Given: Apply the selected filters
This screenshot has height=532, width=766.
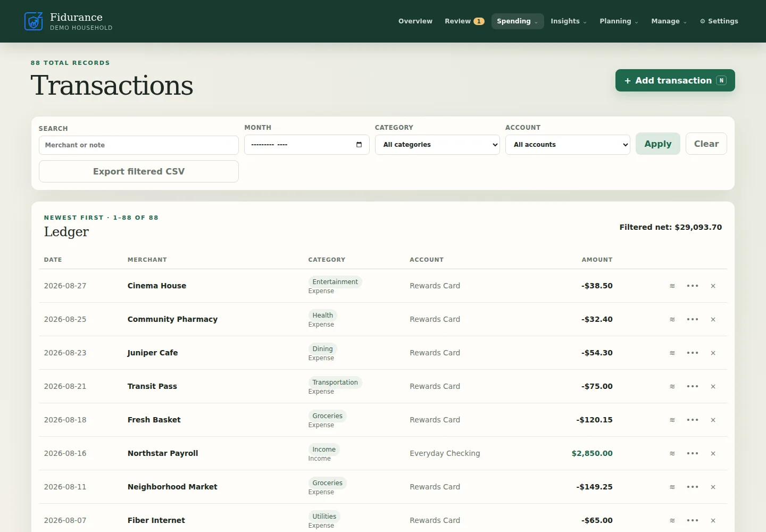Looking at the screenshot, I should point(658,144).
